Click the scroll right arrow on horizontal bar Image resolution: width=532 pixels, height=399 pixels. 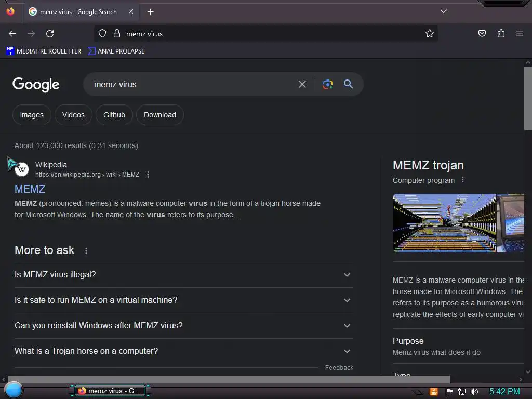click(x=521, y=379)
